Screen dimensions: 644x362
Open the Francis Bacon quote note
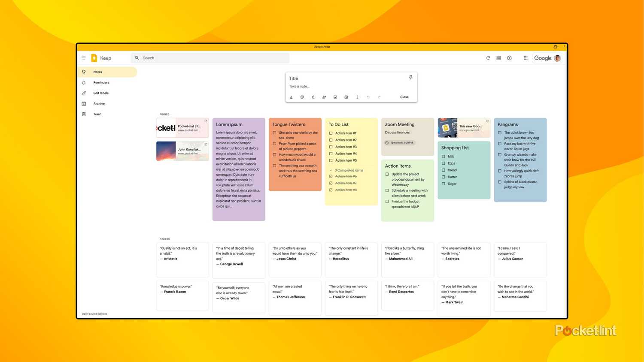point(182,296)
